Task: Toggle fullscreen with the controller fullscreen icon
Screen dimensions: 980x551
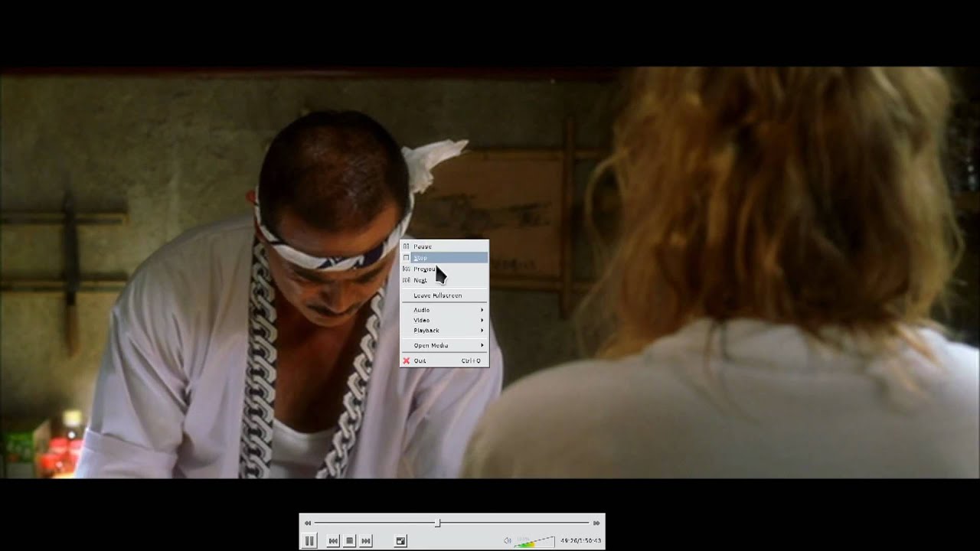Action: click(x=400, y=541)
